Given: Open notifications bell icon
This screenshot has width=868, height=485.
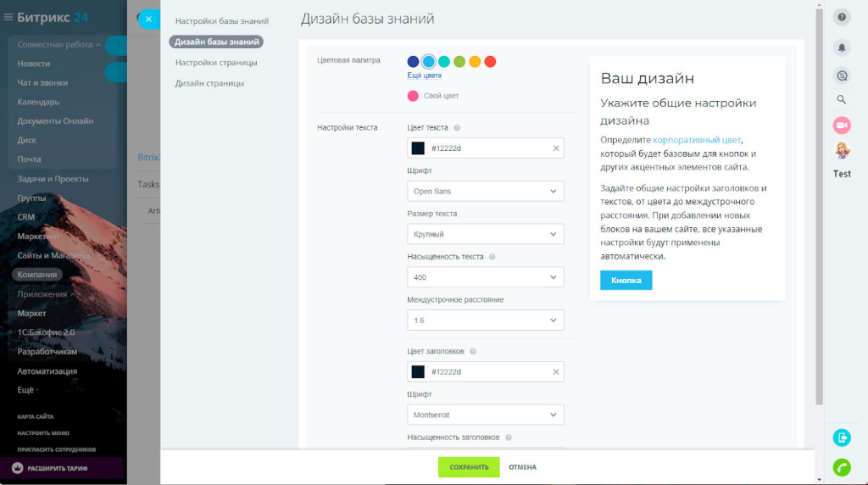Looking at the screenshot, I should pos(842,47).
